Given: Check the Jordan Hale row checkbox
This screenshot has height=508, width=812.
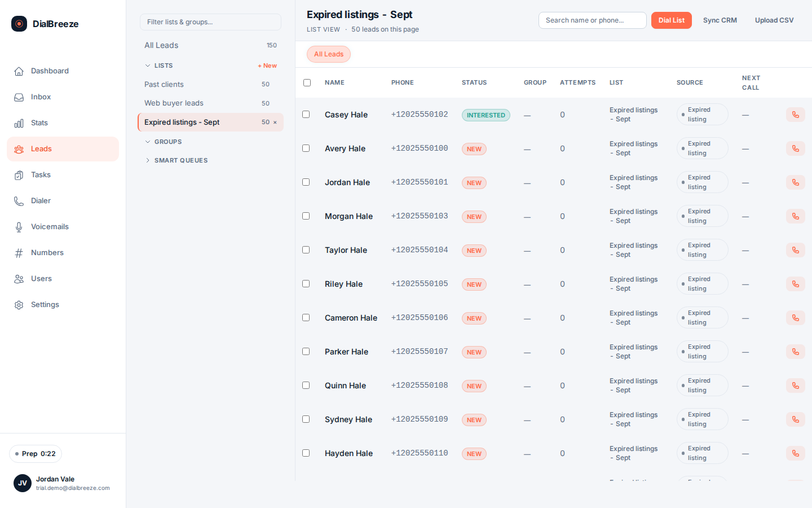Looking at the screenshot, I should (x=306, y=182).
